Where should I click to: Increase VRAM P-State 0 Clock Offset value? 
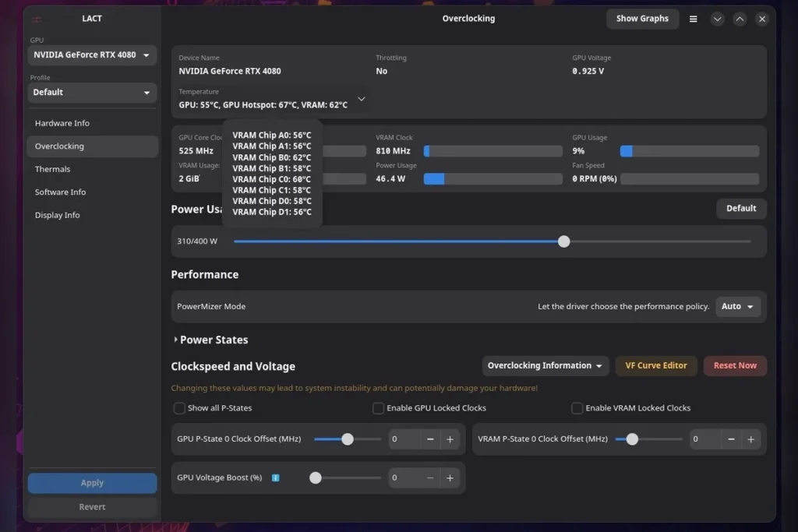(750, 439)
